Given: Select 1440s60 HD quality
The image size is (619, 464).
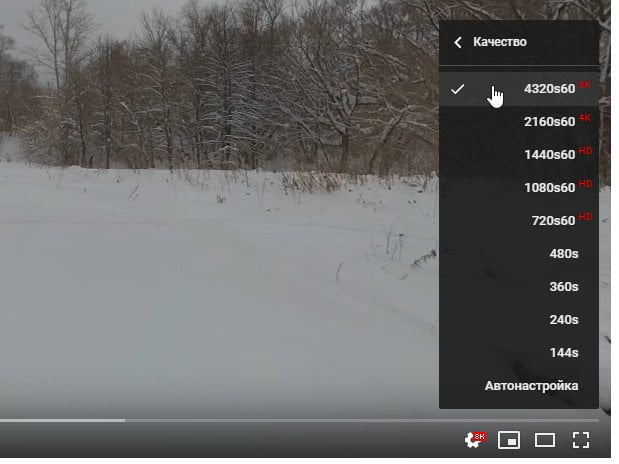Looking at the screenshot, I should (519, 154).
